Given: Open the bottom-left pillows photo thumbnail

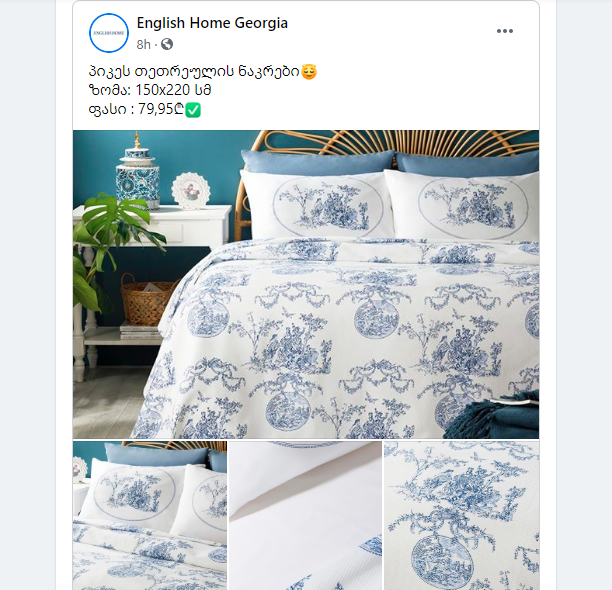Looking at the screenshot, I should 150,515.
